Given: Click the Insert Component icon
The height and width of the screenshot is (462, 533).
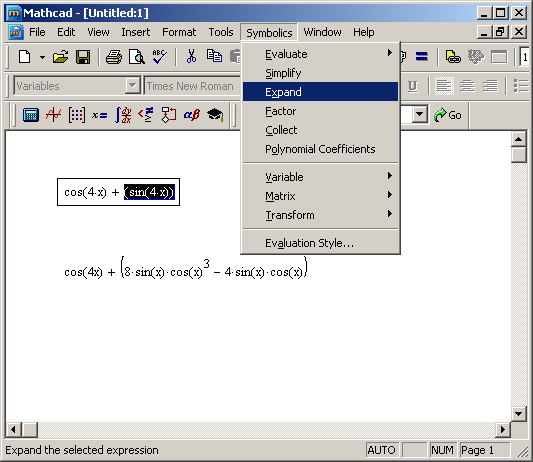Looking at the screenshot, I should pyautogui.click(x=476, y=57).
